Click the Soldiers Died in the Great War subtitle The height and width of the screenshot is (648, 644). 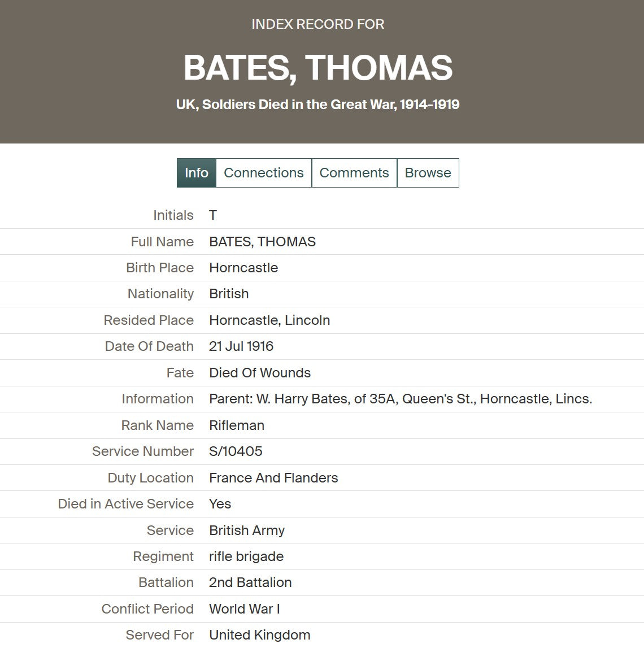pos(318,104)
